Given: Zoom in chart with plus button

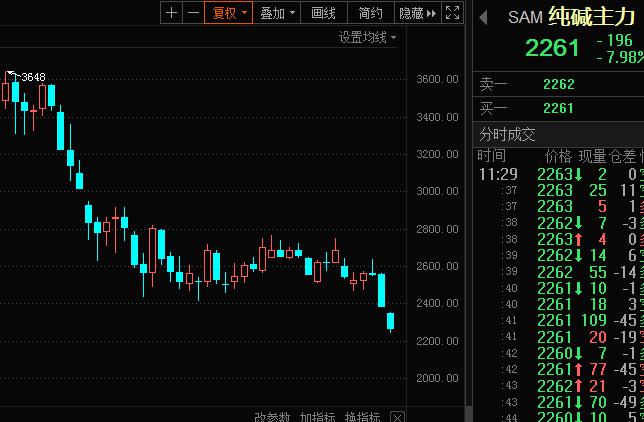Looking at the screenshot, I should (171, 13).
